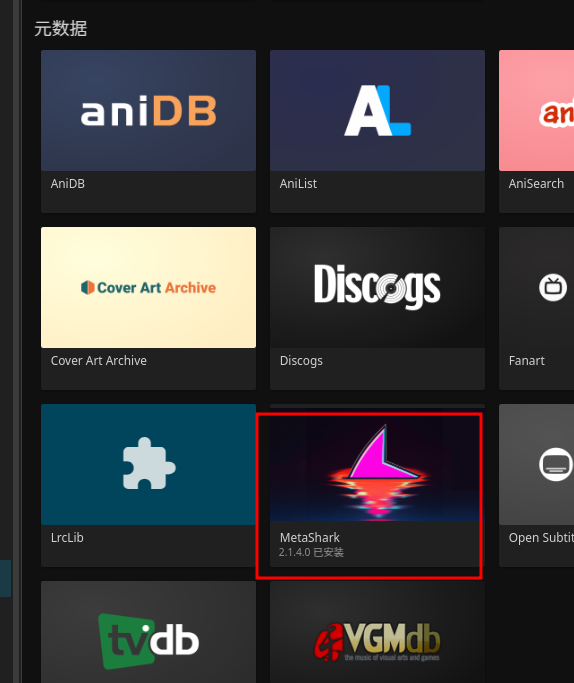The image size is (574, 683).
Task: Click the MetaShark name label
Action: pyautogui.click(x=310, y=538)
